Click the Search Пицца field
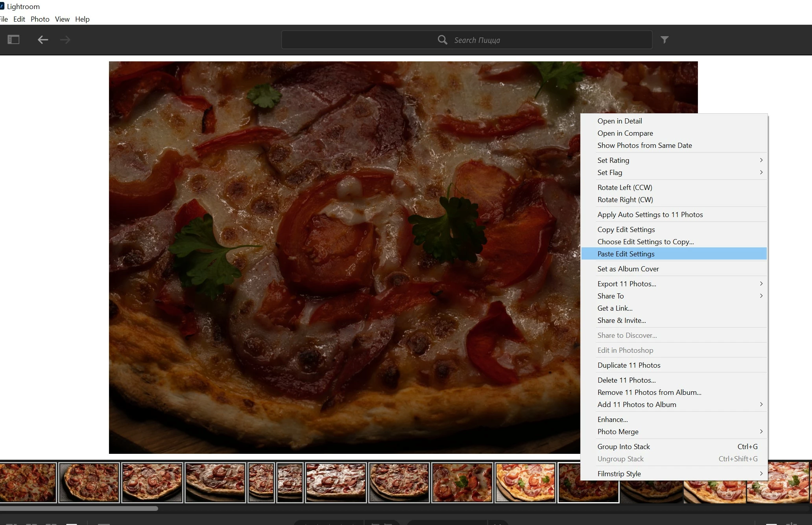Screen dimensions: 812x525 pyautogui.click(x=477, y=40)
